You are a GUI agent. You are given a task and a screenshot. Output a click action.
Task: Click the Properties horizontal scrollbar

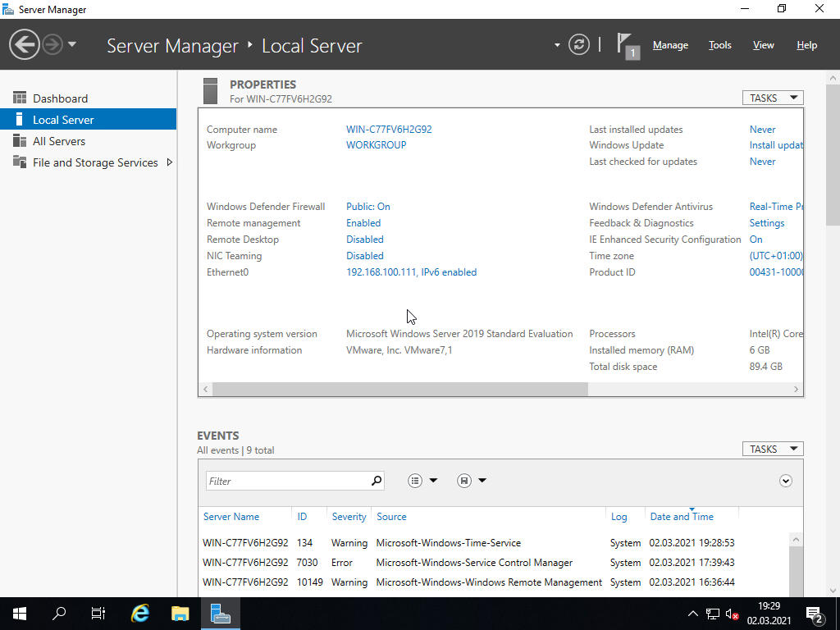tap(400, 389)
